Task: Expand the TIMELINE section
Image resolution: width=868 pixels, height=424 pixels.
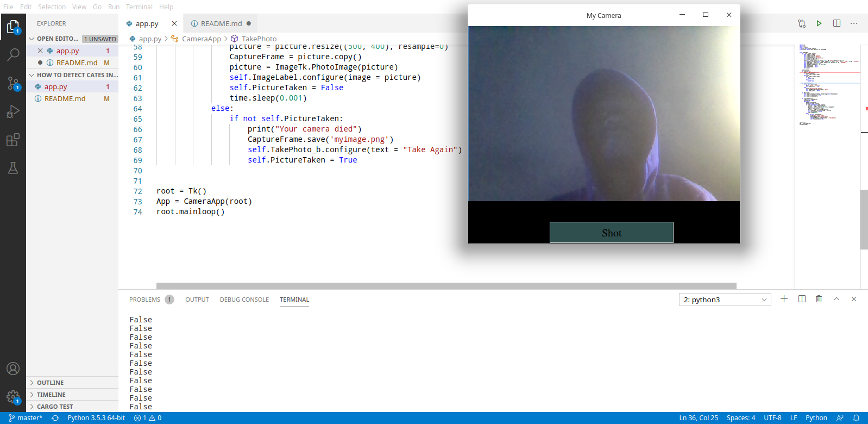Action: (x=51, y=395)
